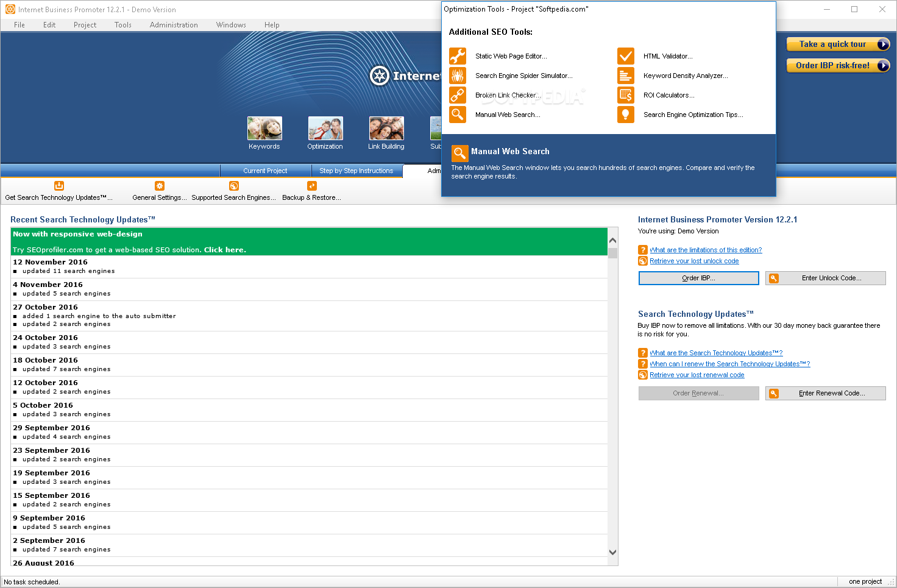Open HTML Validator checkmark icon
This screenshot has height=588, width=897.
626,56
